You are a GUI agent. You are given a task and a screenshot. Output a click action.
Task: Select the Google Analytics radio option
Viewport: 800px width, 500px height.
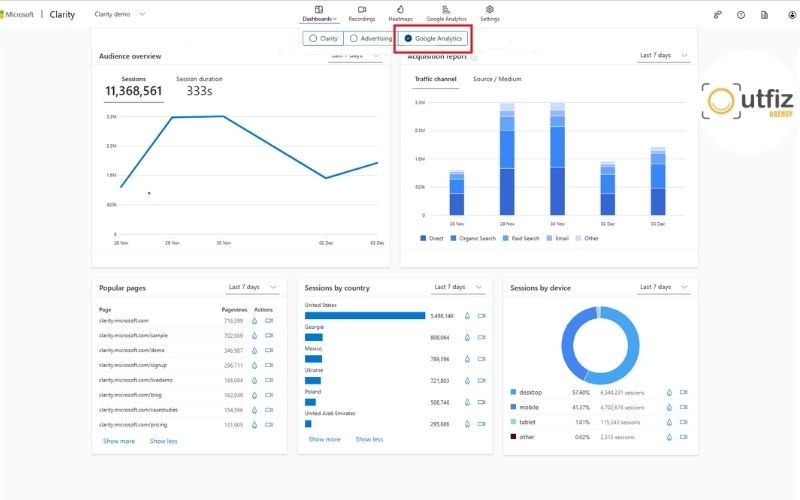pos(433,38)
